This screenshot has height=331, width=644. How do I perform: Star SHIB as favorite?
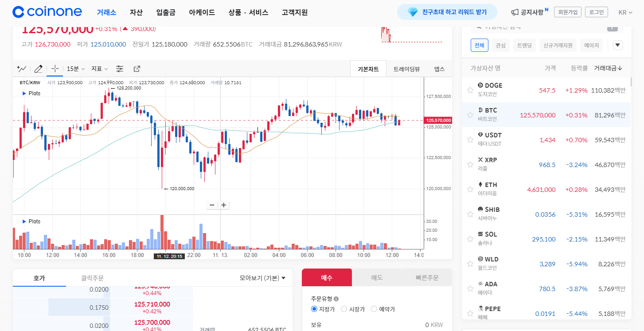click(470, 214)
